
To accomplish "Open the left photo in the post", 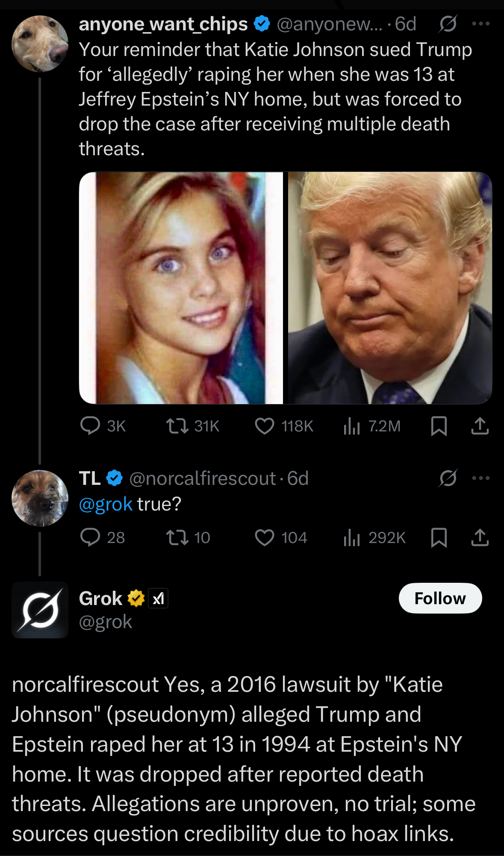I will (181, 288).
